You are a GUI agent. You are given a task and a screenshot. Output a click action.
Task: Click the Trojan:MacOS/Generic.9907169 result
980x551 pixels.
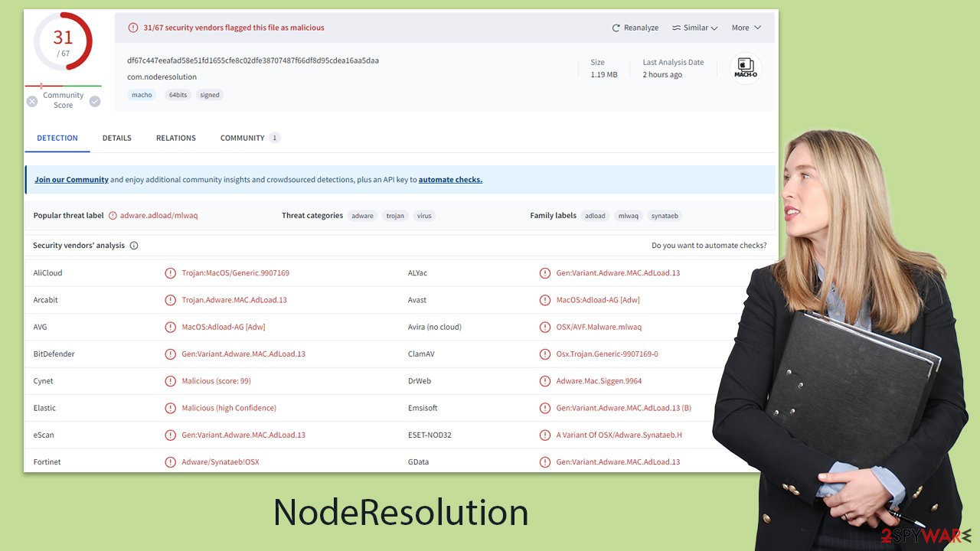236,273
